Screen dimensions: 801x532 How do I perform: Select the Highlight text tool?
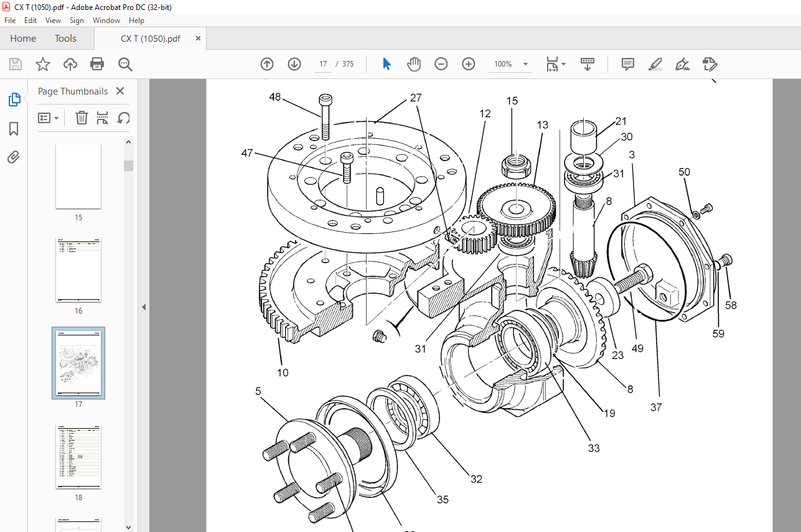655,64
